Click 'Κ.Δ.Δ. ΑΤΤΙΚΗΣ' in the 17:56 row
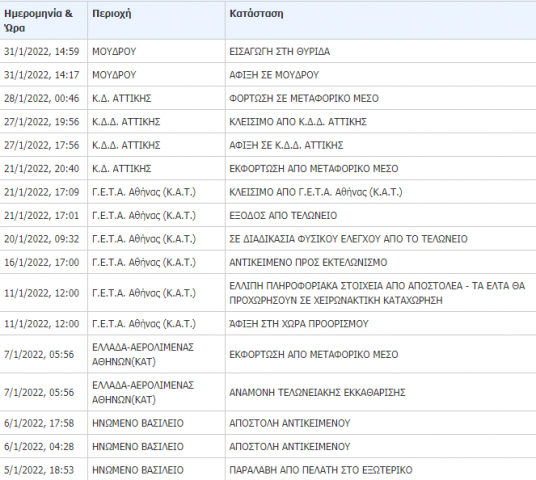The image size is (536, 480). pos(126,145)
